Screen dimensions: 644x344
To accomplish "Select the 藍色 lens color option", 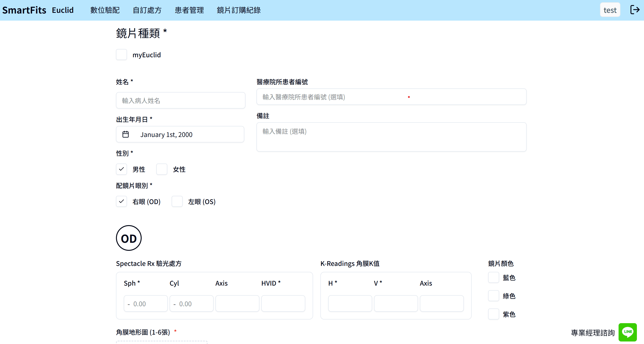I will pos(493,277).
